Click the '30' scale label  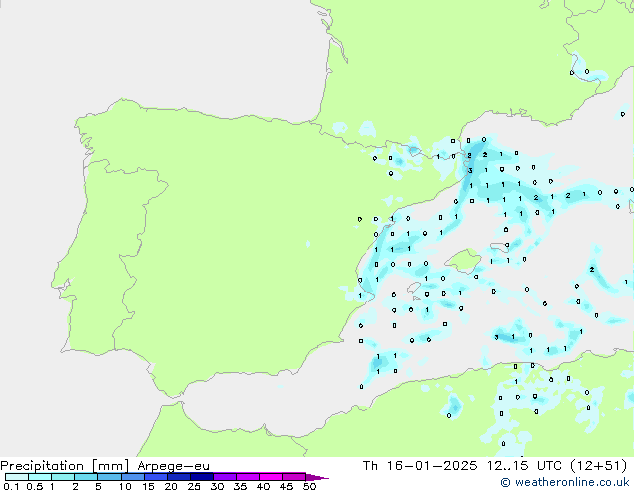tap(217, 486)
